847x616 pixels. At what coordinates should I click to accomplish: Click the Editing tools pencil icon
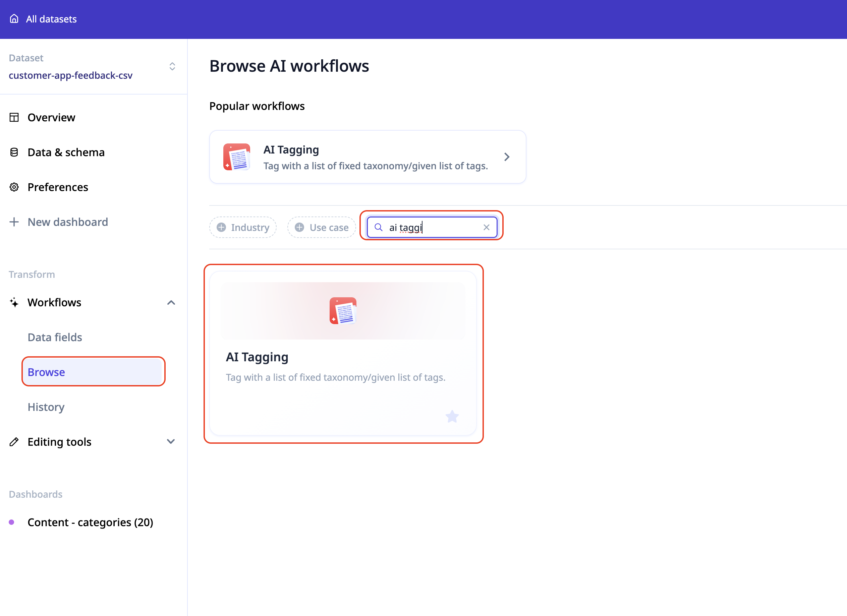[x=14, y=442]
